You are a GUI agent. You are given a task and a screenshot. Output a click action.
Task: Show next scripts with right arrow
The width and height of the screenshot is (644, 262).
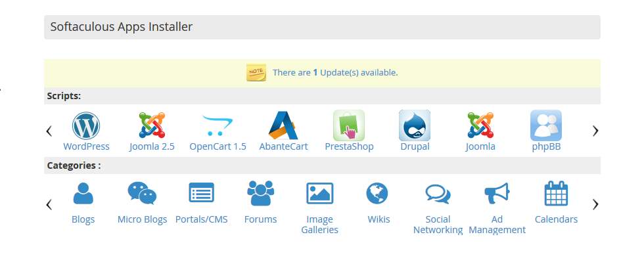pos(595,131)
